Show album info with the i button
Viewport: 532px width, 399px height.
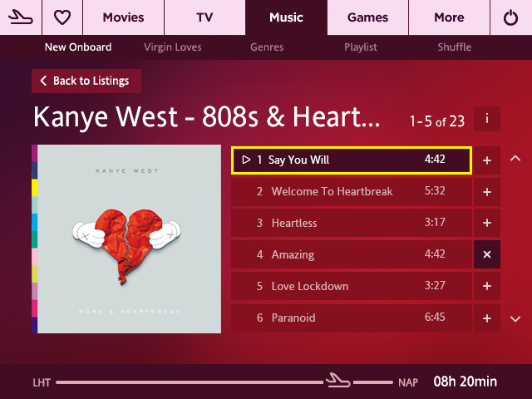(487, 119)
